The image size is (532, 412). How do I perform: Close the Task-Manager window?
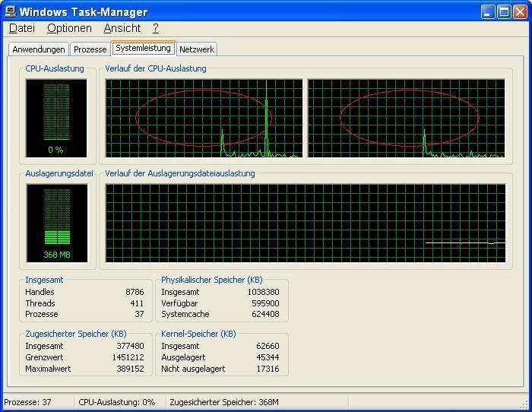(x=520, y=12)
